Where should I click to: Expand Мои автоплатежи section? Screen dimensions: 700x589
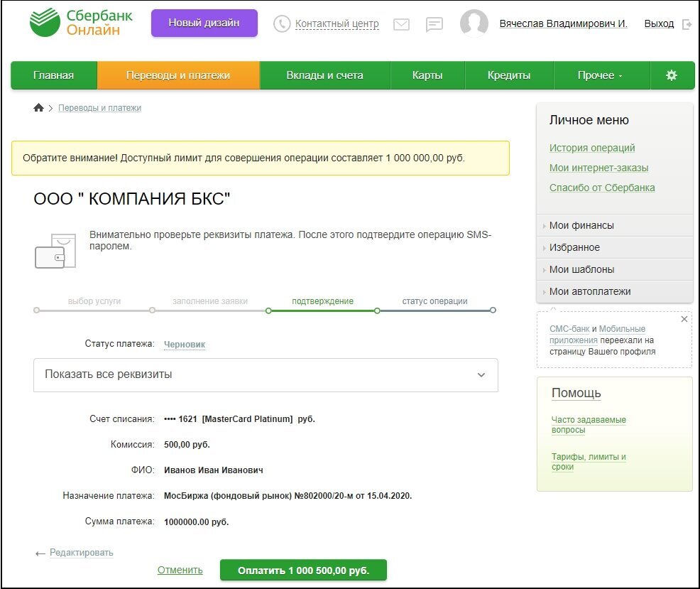tap(614, 291)
